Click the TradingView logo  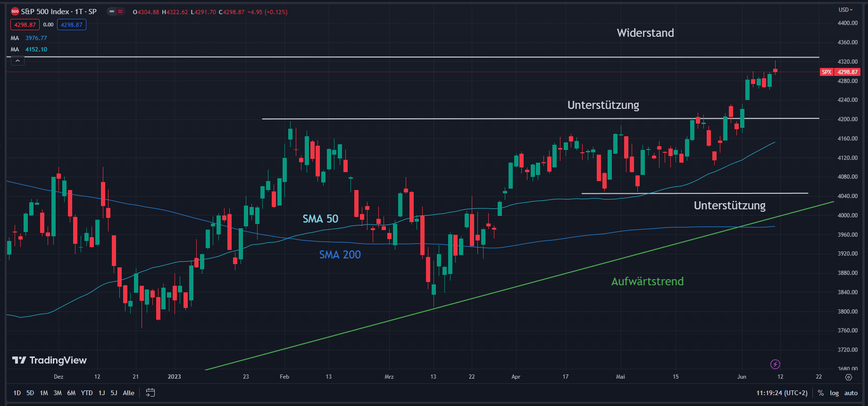pyautogui.click(x=49, y=360)
